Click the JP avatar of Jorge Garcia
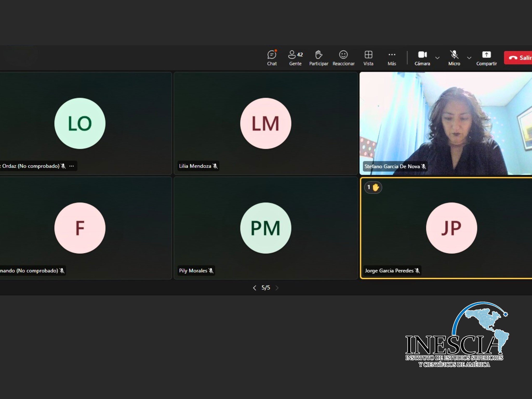 click(x=451, y=228)
